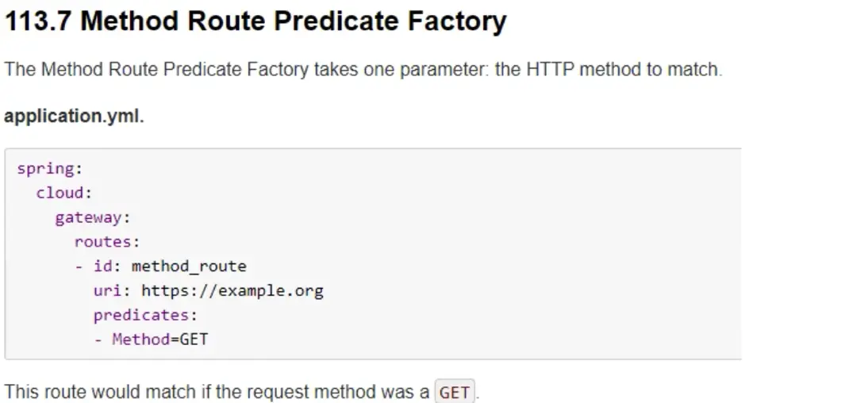Click the "Method" predicate name in the code
The image size is (868, 403).
click(140, 340)
